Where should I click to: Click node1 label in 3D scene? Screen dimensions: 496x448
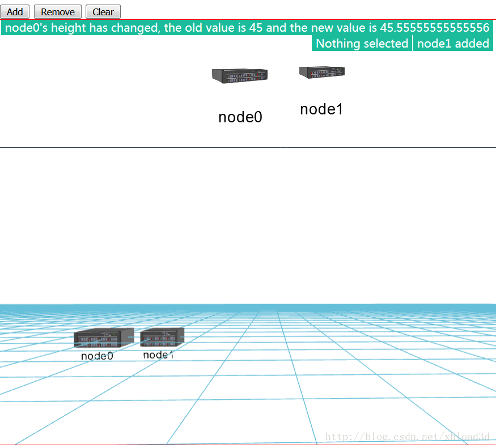(158, 355)
